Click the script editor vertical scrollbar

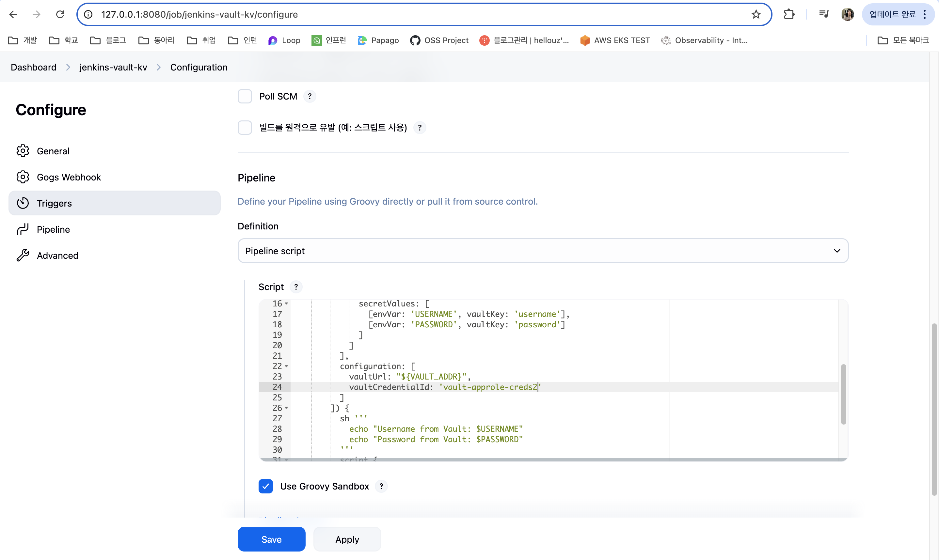pos(843,394)
